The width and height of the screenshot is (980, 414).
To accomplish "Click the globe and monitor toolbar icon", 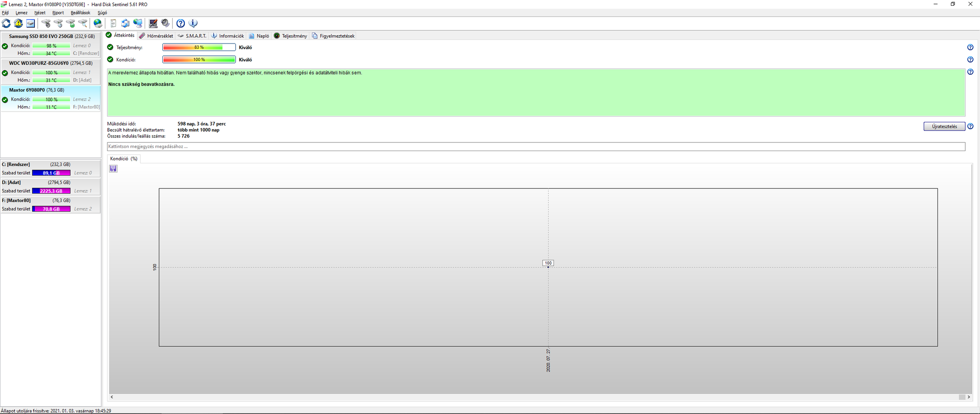I will [x=138, y=23].
